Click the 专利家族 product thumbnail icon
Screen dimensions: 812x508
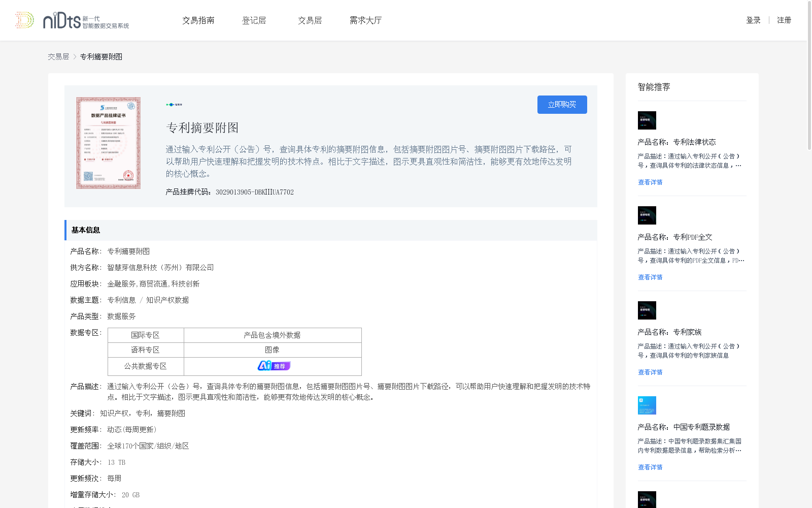click(647, 310)
